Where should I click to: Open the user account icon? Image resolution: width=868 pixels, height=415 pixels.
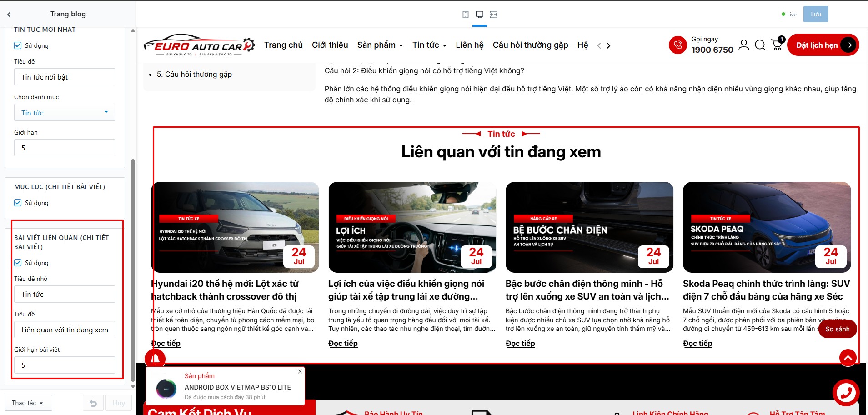click(744, 45)
